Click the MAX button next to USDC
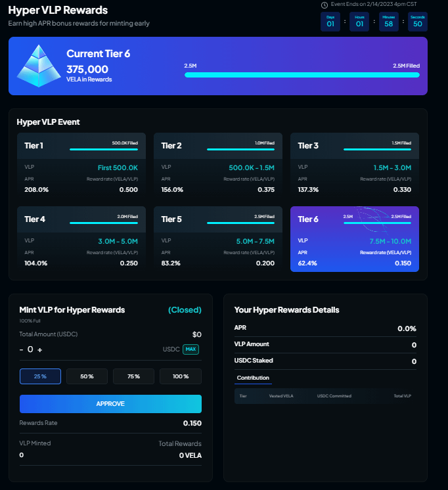This screenshot has height=490, width=448. (x=190, y=349)
